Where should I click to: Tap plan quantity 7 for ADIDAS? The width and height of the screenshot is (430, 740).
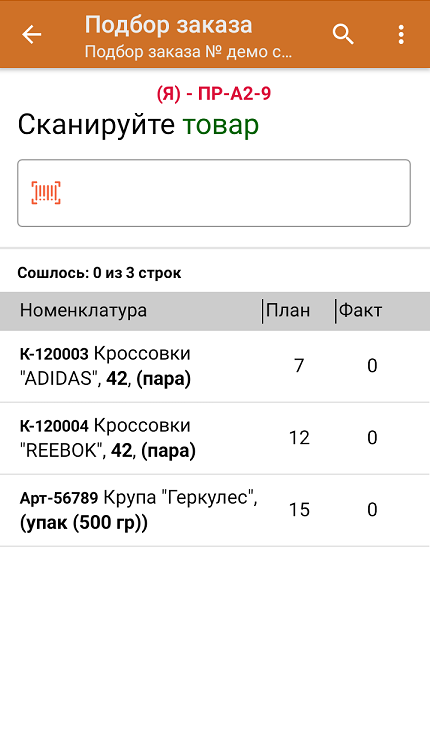[x=299, y=366]
